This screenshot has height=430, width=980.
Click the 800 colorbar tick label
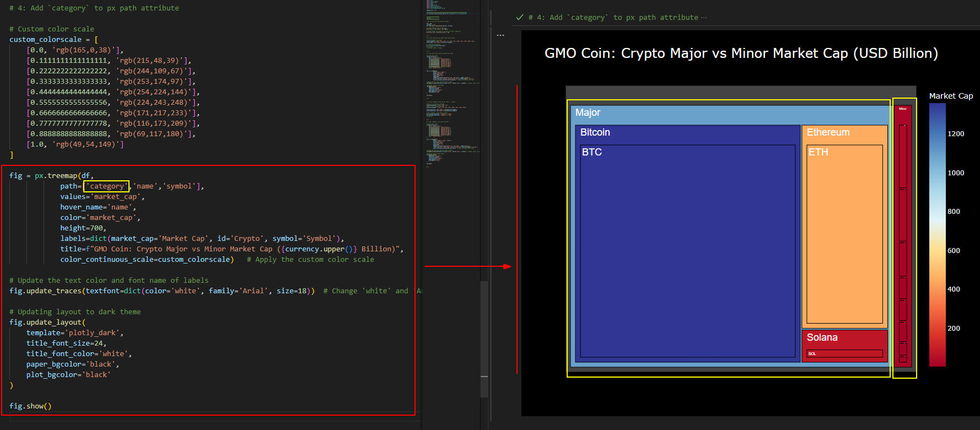[954, 212]
